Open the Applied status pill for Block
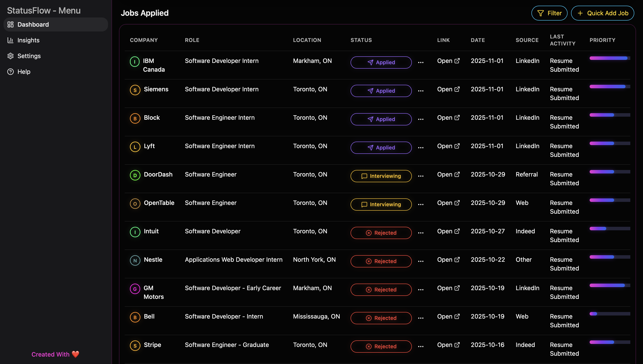 (381, 119)
